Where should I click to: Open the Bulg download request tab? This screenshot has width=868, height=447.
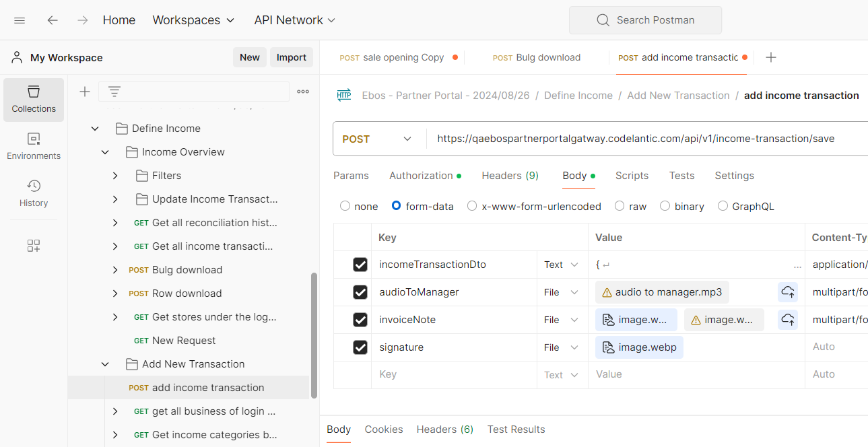pyautogui.click(x=537, y=57)
